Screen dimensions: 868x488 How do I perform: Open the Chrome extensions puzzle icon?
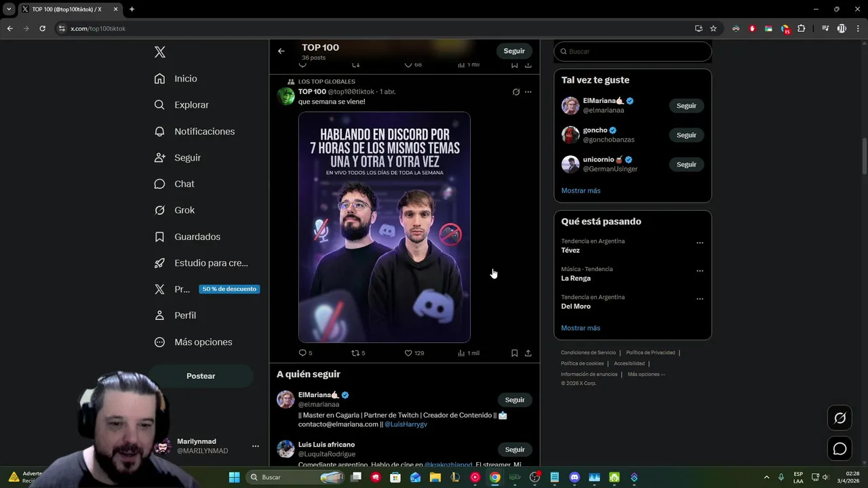(802, 28)
